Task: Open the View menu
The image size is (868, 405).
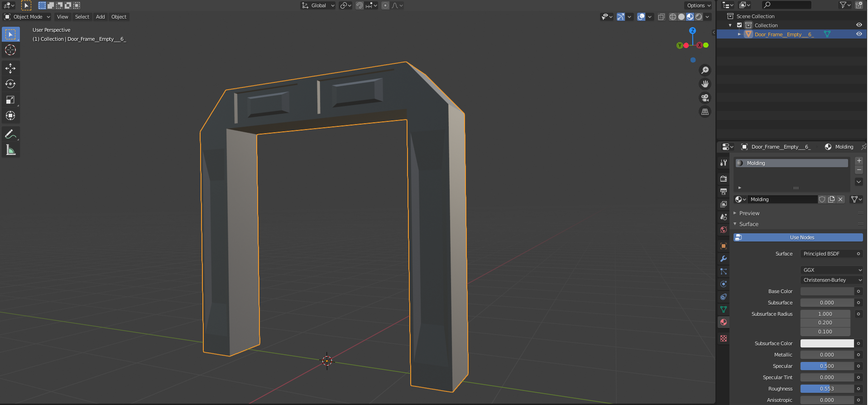Action: [62, 17]
